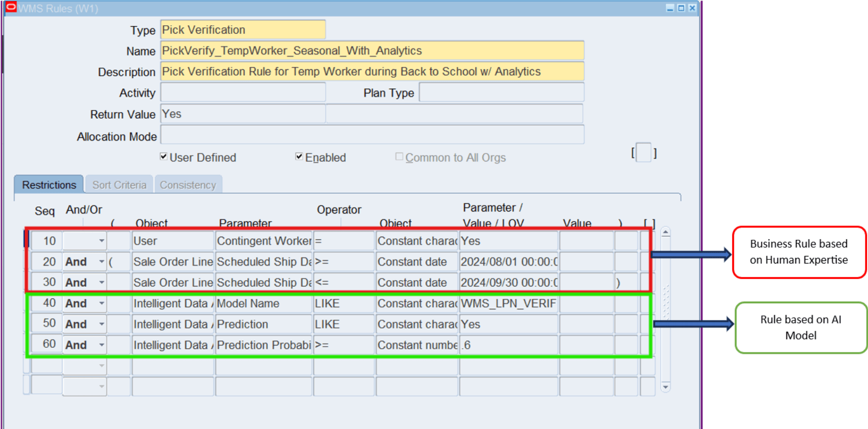Click the empty Plan Type field
Viewport: 868px width, 429px height.
point(502,92)
